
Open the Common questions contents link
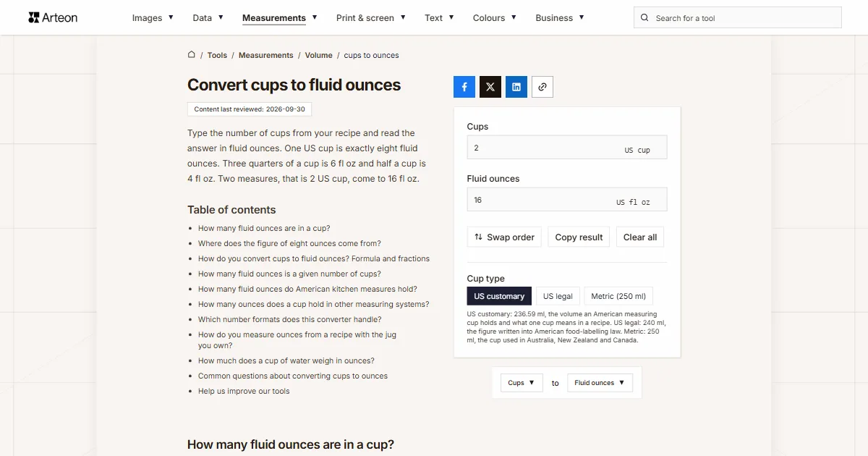pos(293,376)
